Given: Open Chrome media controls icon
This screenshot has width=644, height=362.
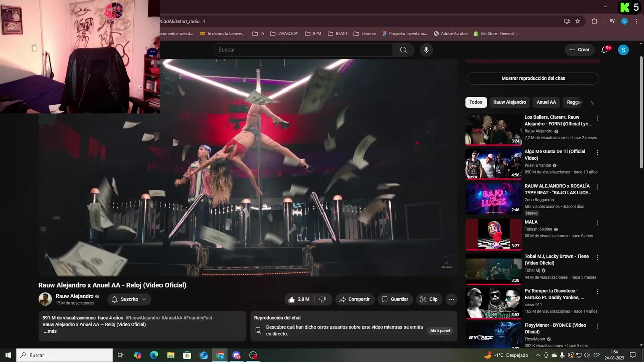Looking at the screenshot, I should pyautogui.click(x=612, y=21).
